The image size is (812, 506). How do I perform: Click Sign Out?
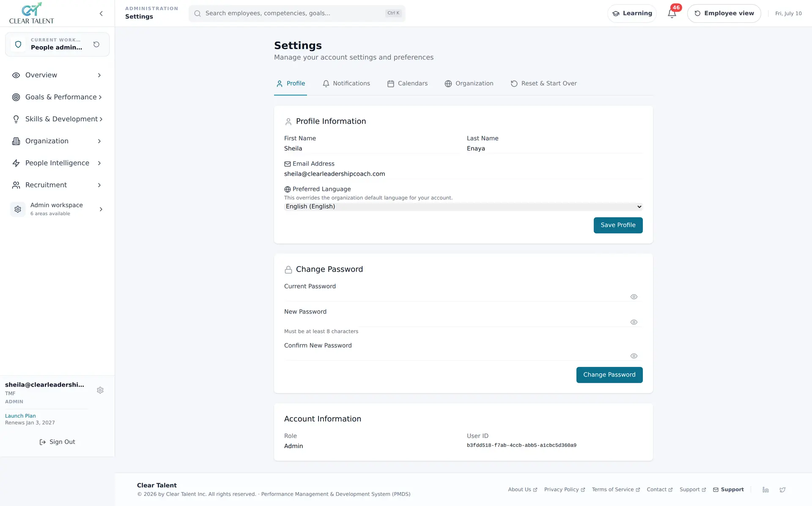pos(57,442)
